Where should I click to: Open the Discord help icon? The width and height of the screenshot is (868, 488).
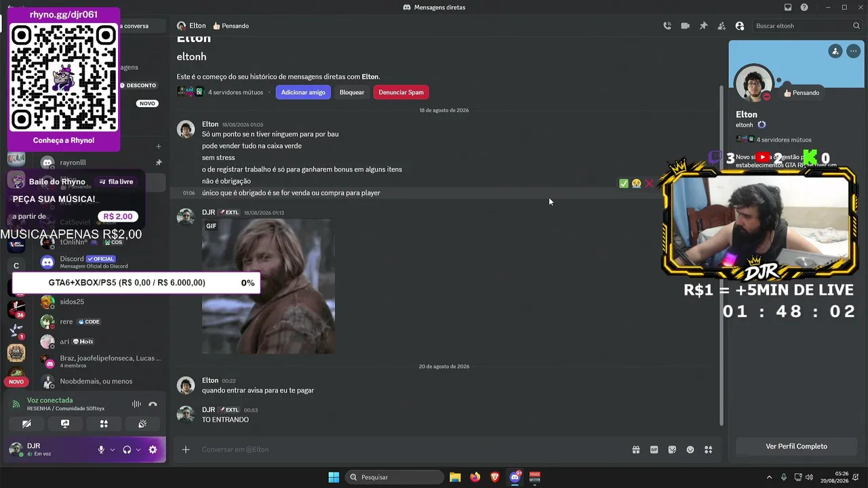point(804,7)
